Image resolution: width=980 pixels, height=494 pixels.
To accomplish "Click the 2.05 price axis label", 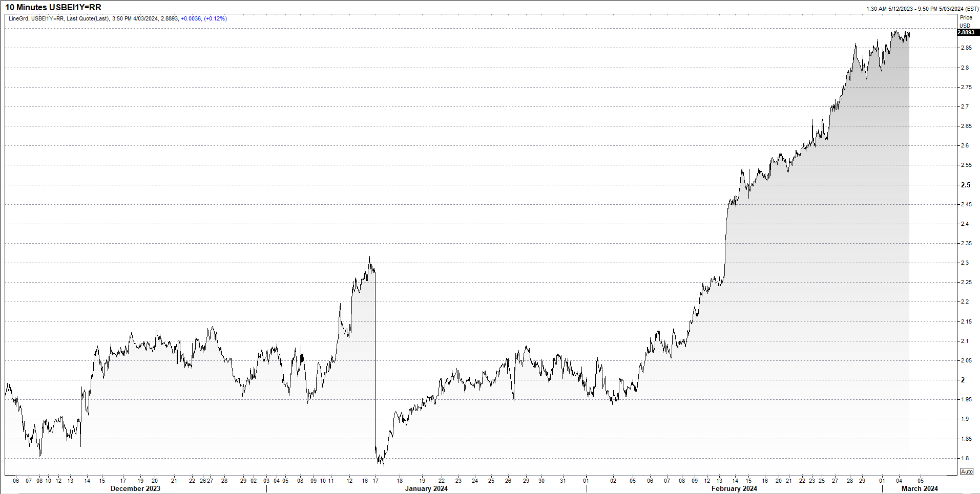I will (x=966, y=360).
